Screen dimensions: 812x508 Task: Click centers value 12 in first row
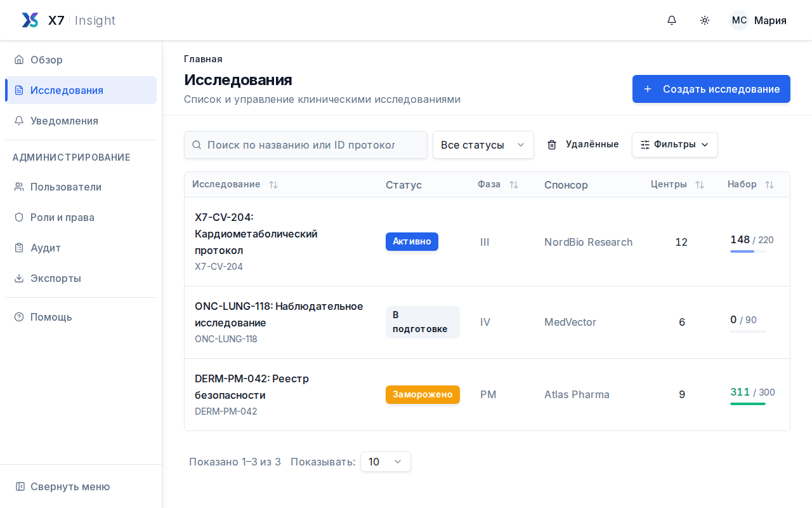pos(681,242)
